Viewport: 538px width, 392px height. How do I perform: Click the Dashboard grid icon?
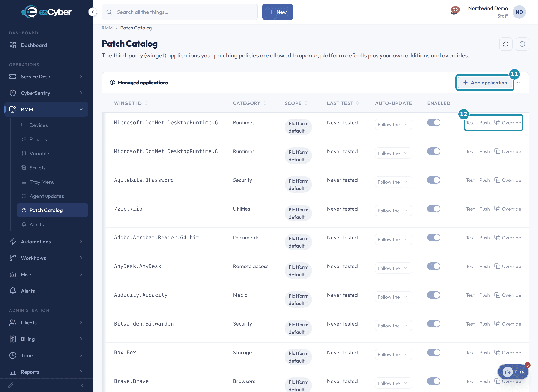(x=13, y=45)
